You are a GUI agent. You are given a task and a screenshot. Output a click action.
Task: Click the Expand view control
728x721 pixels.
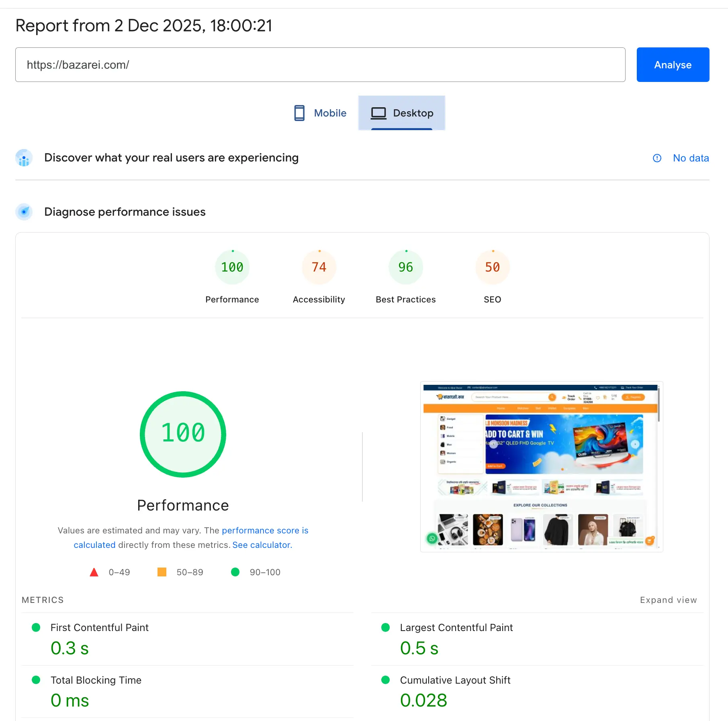coord(668,600)
